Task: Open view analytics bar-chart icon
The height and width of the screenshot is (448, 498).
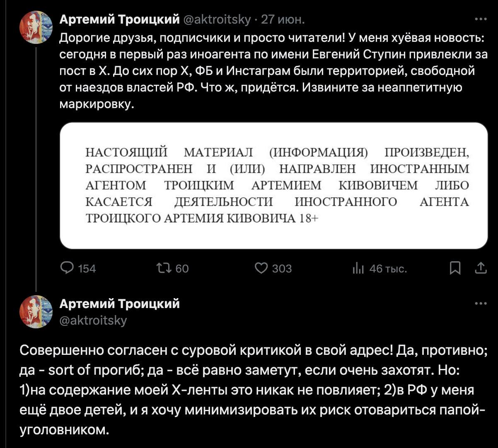Action: [x=358, y=269]
